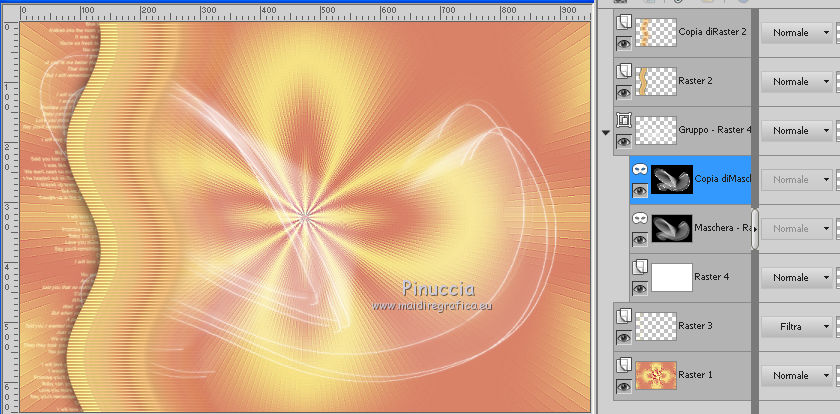840x414 pixels.
Task: Click the mask icon of Copia diMaschera layer
Action: coord(640,169)
